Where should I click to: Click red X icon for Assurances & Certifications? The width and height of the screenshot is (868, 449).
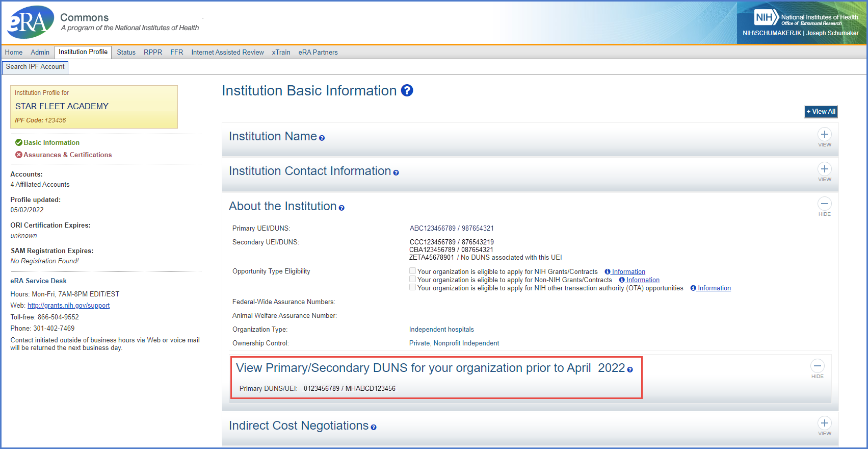pyautogui.click(x=19, y=155)
